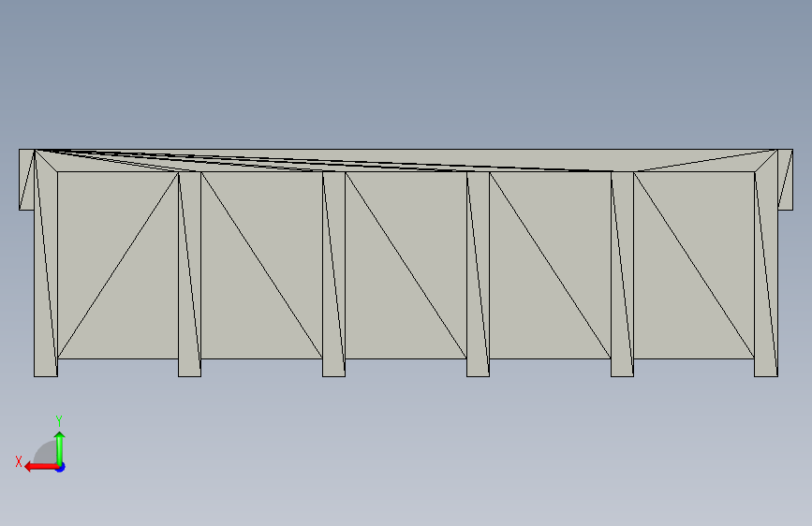The height and width of the screenshot is (526, 812).
Task: Click the red "X" axis label
Action: pos(19,461)
